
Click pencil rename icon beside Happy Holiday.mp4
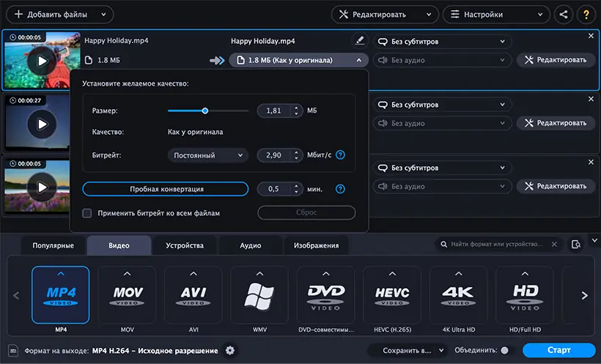[360, 40]
